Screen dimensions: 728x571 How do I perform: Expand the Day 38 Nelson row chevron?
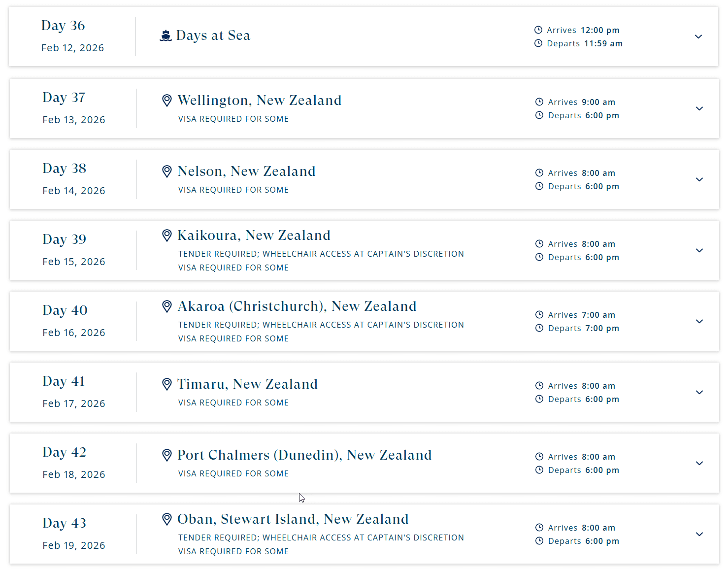click(x=699, y=179)
